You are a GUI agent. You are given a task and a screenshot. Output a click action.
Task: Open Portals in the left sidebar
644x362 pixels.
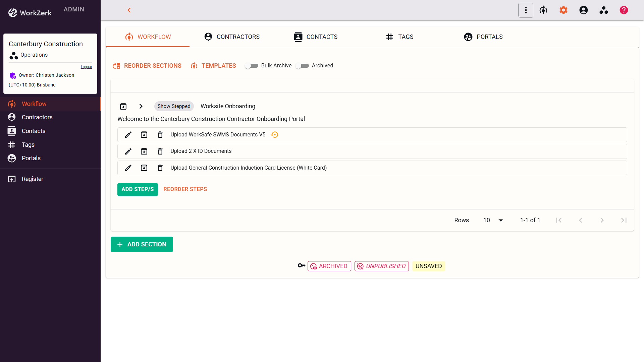click(x=31, y=158)
